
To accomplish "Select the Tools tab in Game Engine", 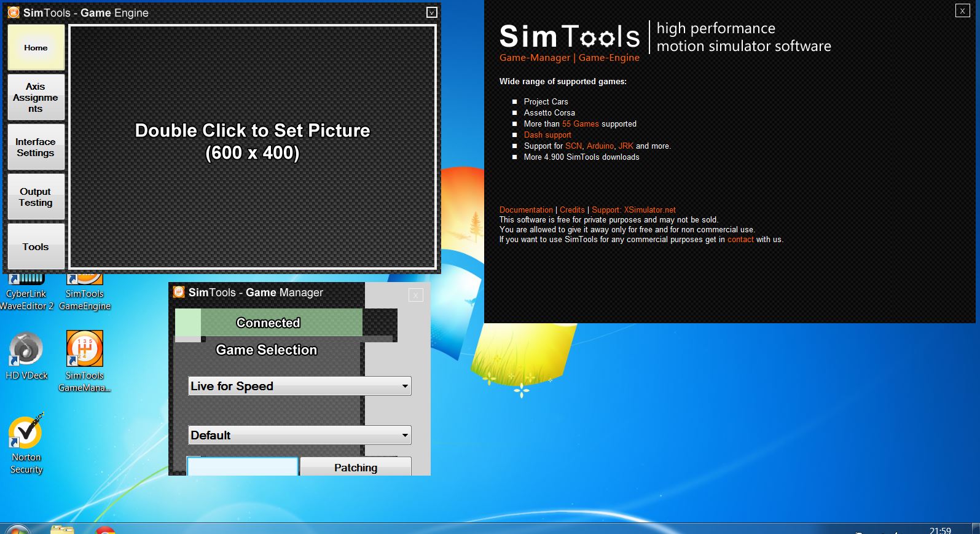I will click(36, 246).
